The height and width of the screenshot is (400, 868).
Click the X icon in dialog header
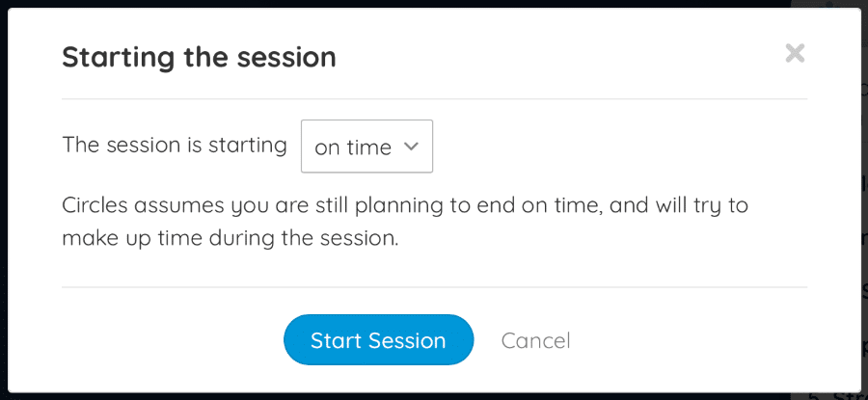(795, 54)
